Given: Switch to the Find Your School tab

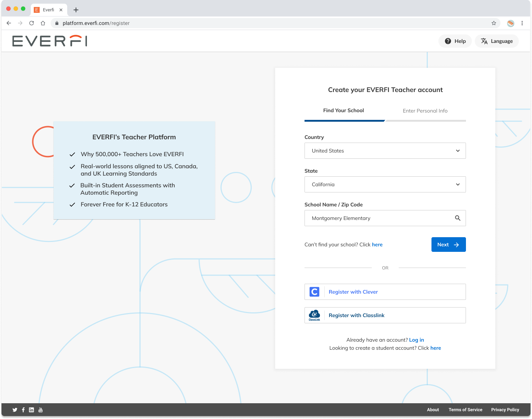Looking at the screenshot, I should click(343, 110).
